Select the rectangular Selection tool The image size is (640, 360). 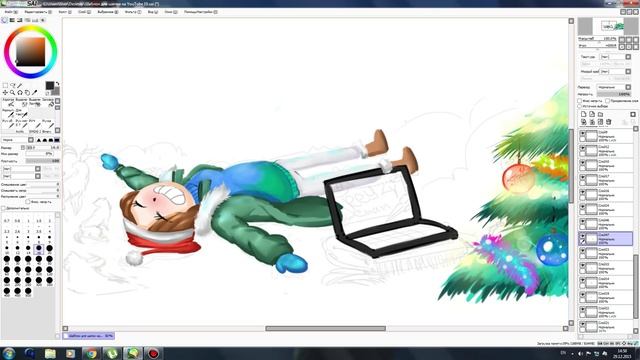click(5, 86)
